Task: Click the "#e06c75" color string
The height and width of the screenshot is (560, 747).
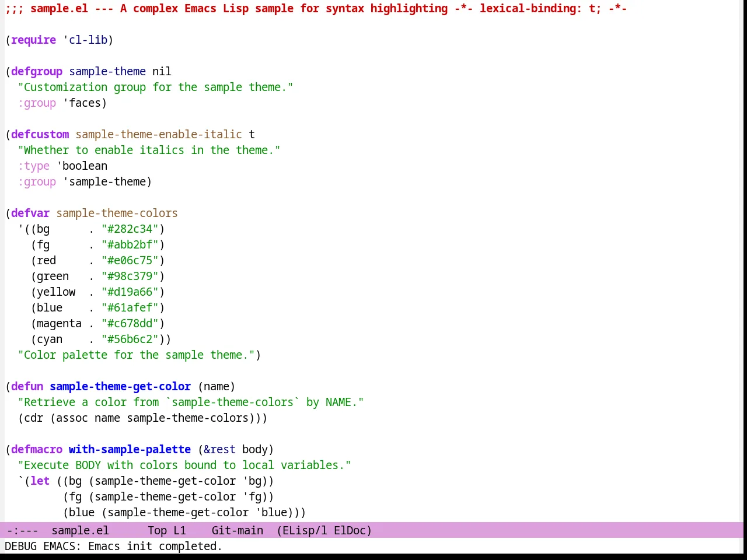Action: click(130, 260)
